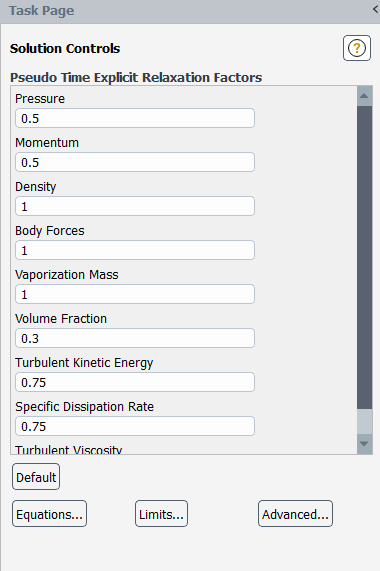The image size is (380, 571).
Task: Select the Vaporization Mass field
Action: coord(135,294)
